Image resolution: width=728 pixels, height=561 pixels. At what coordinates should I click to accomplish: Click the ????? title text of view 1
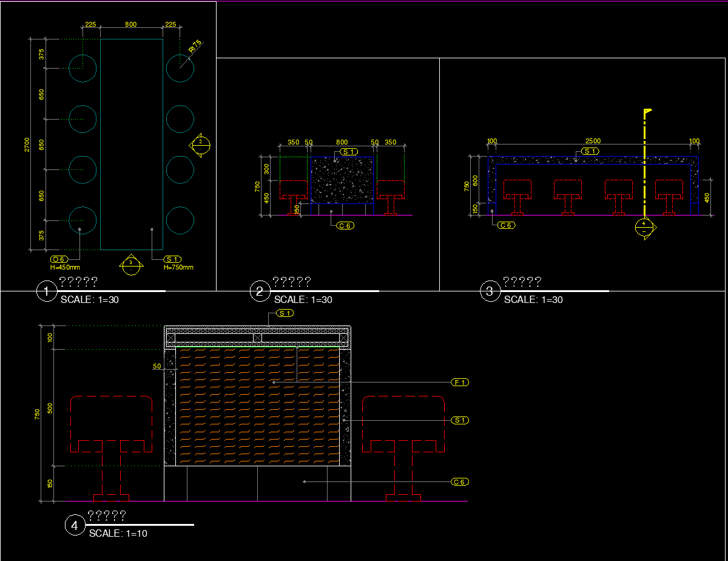pos(78,282)
